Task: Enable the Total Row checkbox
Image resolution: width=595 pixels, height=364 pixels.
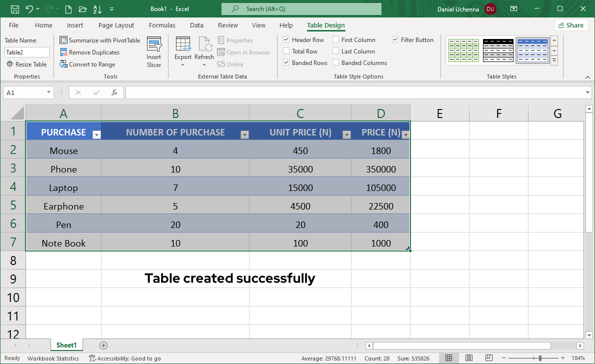Action: tap(286, 51)
